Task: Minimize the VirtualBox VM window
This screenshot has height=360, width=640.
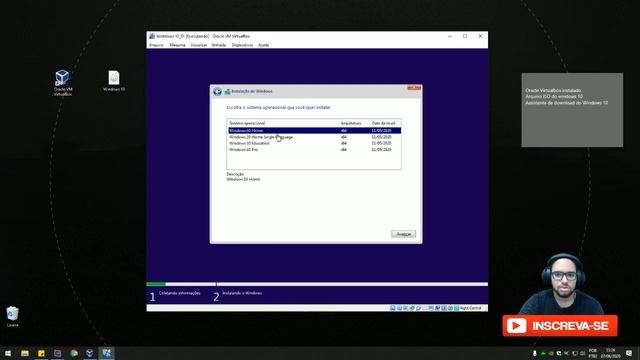Action: coord(450,36)
